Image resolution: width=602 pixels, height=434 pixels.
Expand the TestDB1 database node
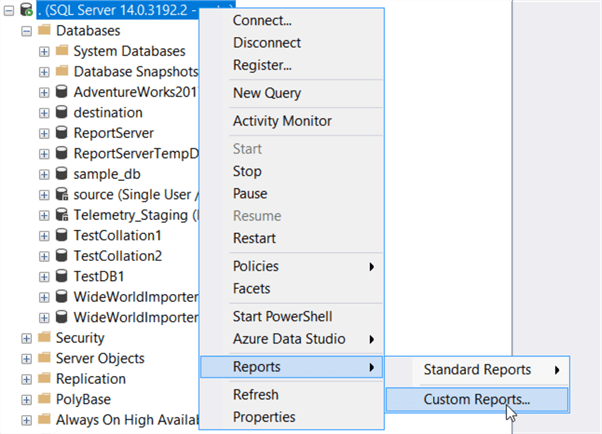44,277
